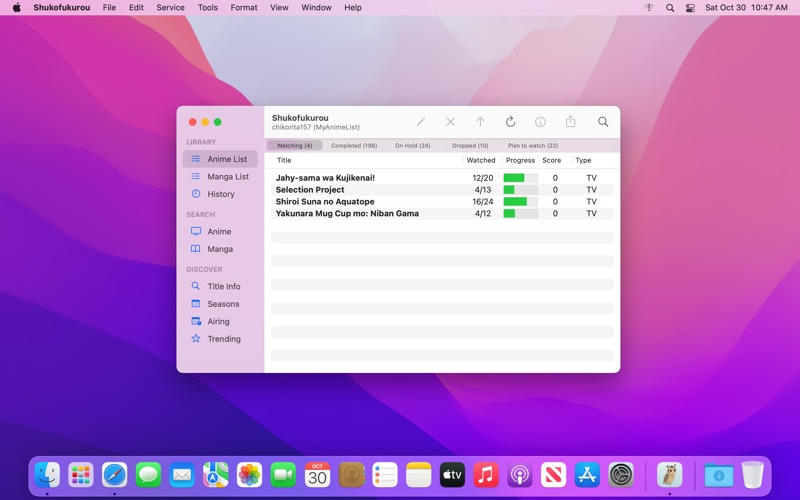Select Manga under Search section
The height and width of the screenshot is (500, 800).
[x=220, y=249]
